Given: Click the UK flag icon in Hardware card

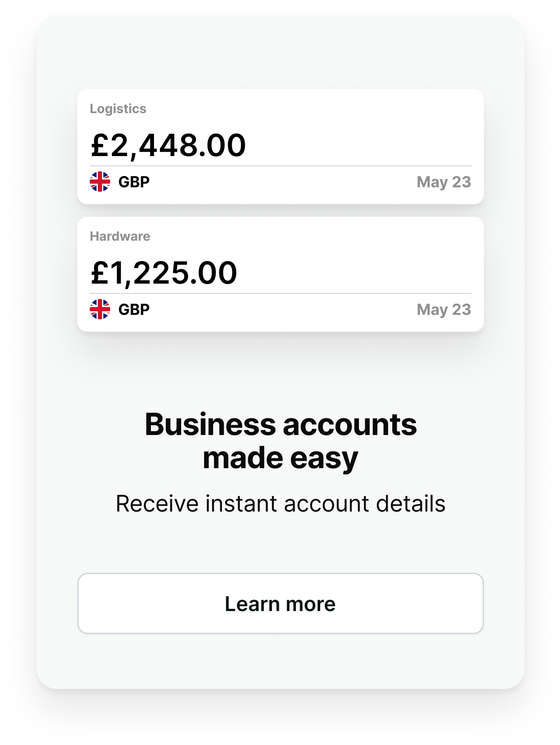Looking at the screenshot, I should coord(100,310).
